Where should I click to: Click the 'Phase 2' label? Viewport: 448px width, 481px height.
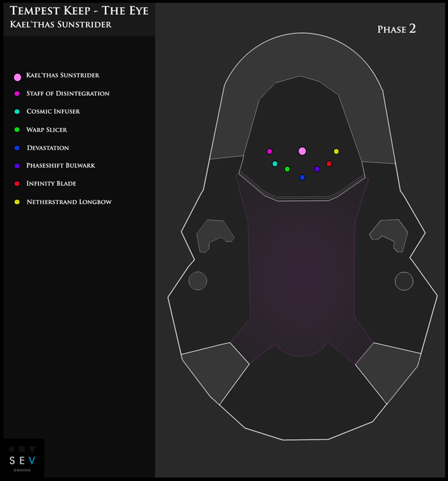[396, 29]
